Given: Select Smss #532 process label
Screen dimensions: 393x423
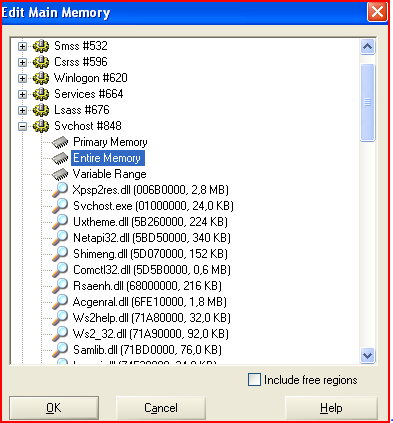Looking at the screenshot, I should click(81, 46).
